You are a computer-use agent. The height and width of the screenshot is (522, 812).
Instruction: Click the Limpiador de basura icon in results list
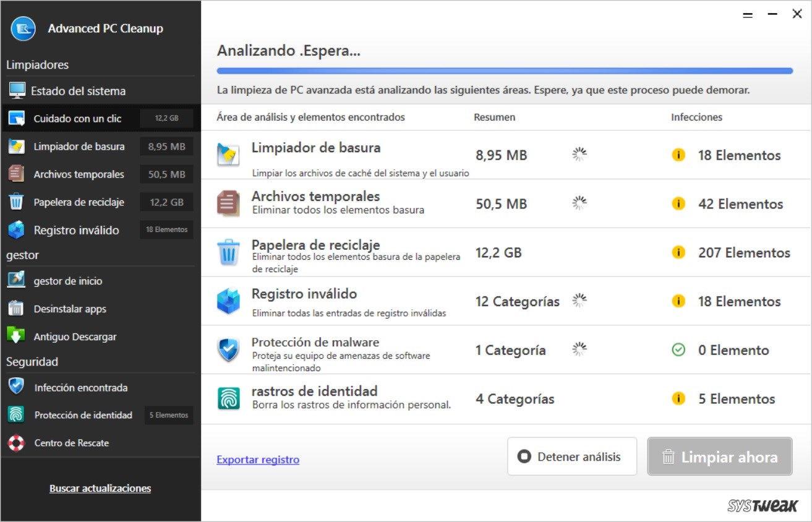(x=228, y=155)
